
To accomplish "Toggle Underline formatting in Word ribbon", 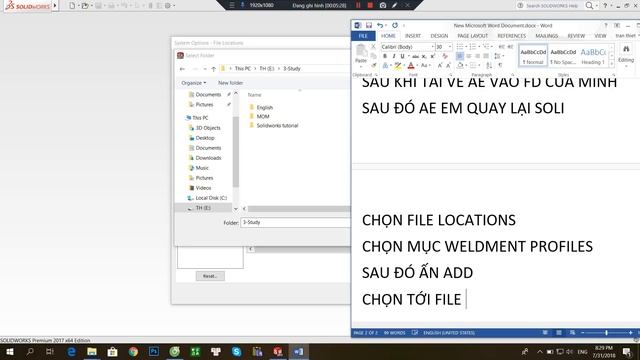I will [402, 56].
